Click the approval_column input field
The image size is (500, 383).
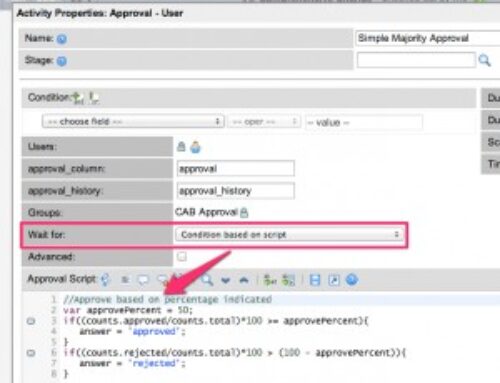coord(236,169)
